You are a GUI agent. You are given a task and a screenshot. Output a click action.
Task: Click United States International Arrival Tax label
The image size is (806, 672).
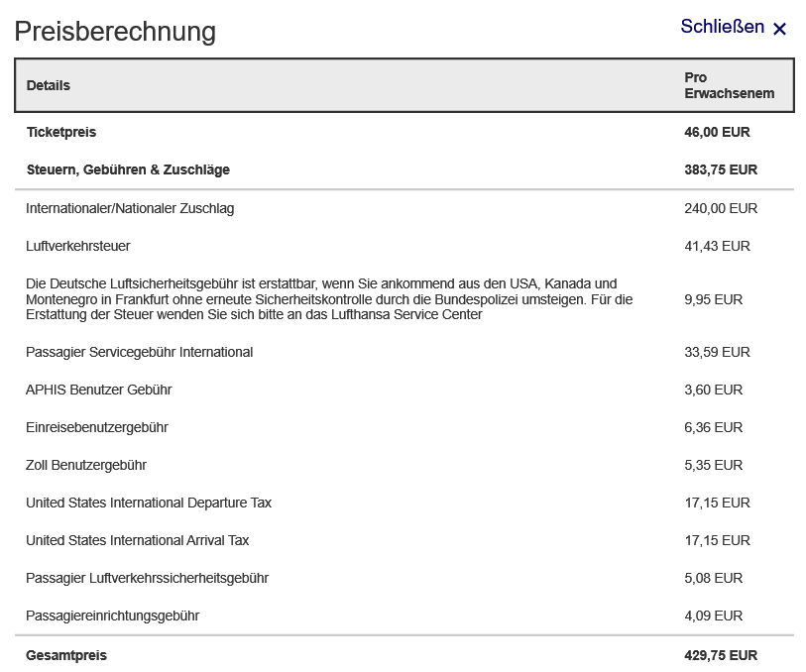(x=138, y=540)
